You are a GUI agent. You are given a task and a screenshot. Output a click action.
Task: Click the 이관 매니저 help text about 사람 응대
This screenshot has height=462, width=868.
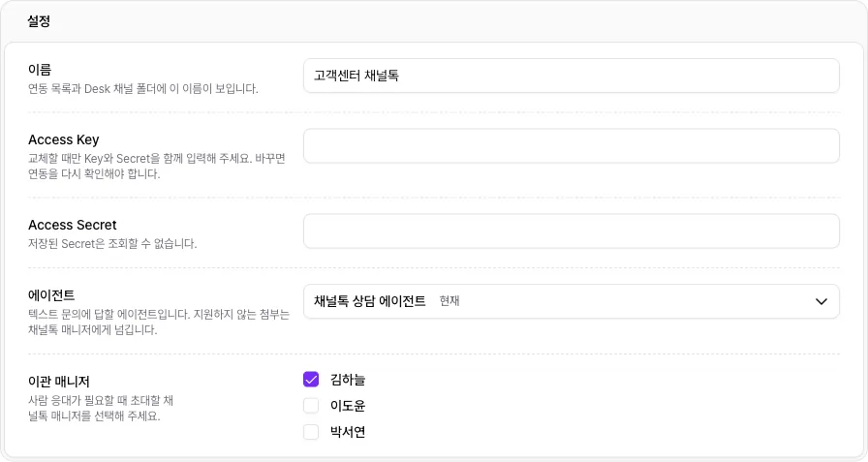click(101, 408)
